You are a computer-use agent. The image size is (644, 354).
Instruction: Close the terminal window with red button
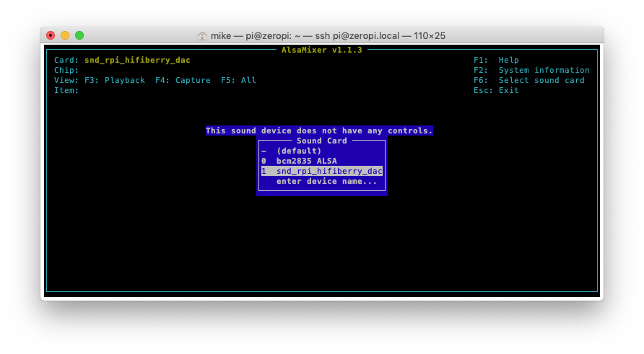click(x=51, y=35)
